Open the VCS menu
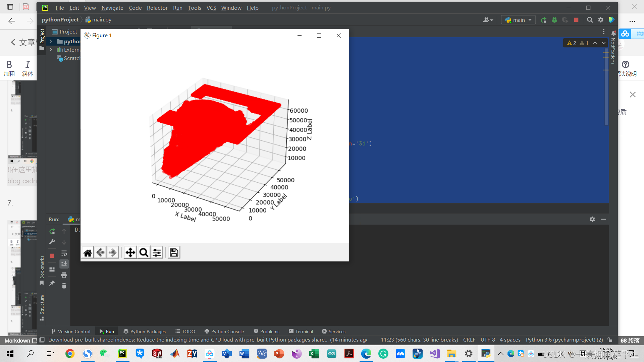 click(x=211, y=8)
